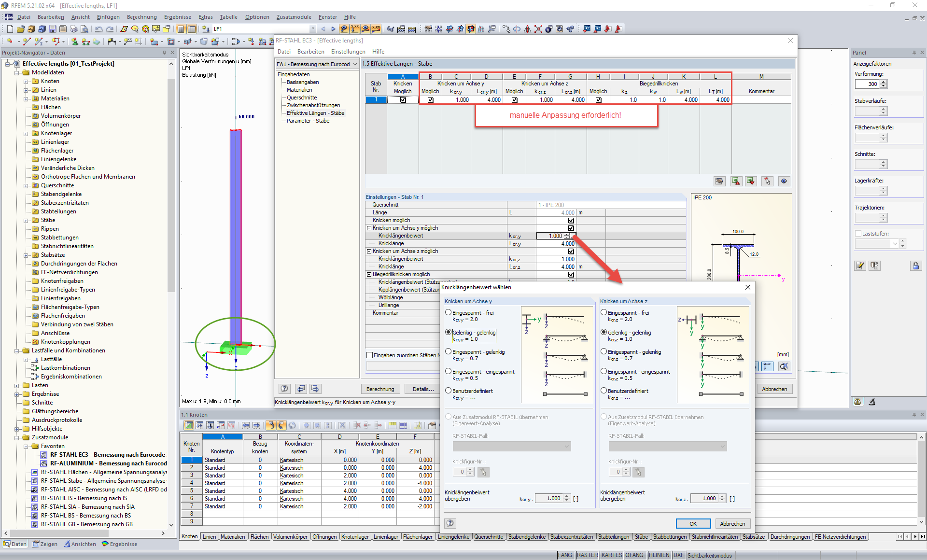Viewport: 927px width, 560px height.
Task: Select 'Eingespannt - frei' for axis y
Action: (x=449, y=313)
